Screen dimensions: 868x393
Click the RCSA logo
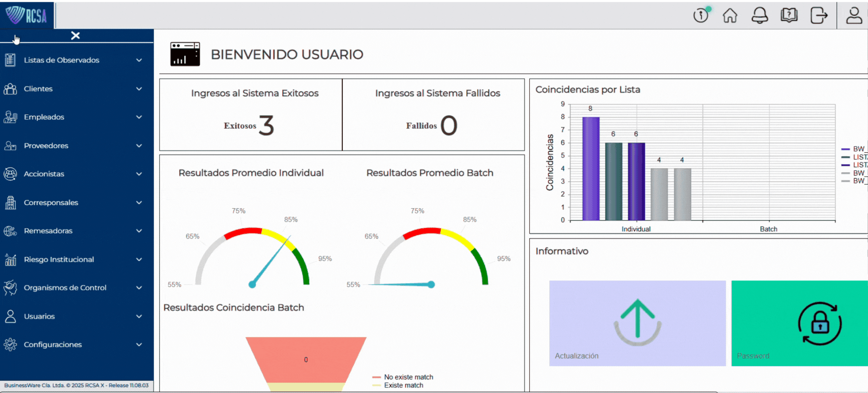point(27,15)
